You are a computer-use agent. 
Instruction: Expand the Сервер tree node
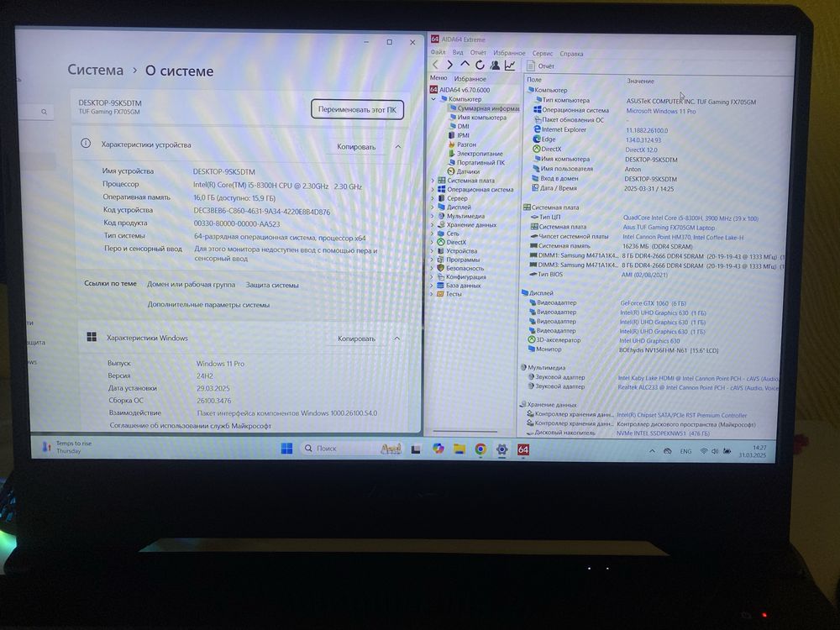433,198
